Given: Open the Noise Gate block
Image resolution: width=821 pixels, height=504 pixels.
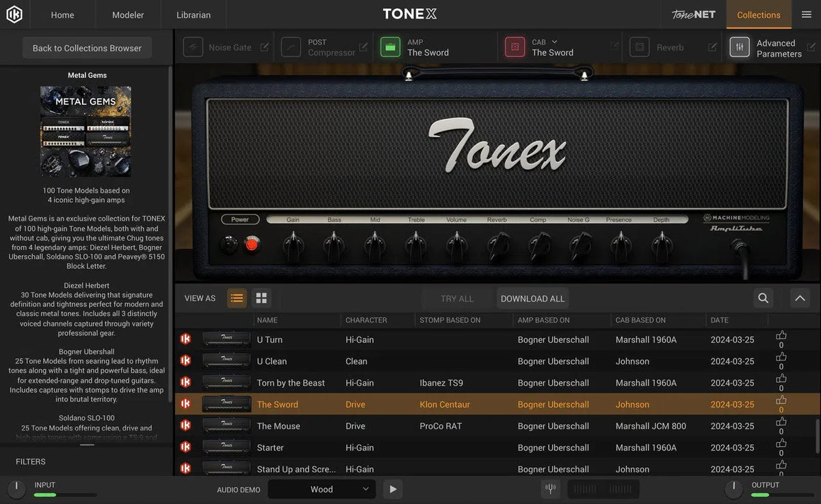Looking at the screenshot, I should [x=193, y=47].
